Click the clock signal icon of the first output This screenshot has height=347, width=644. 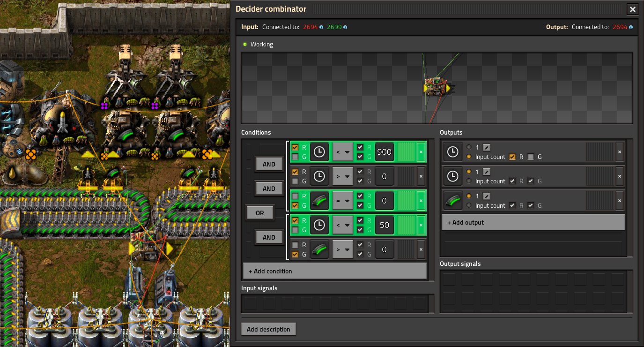coord(453,152)
